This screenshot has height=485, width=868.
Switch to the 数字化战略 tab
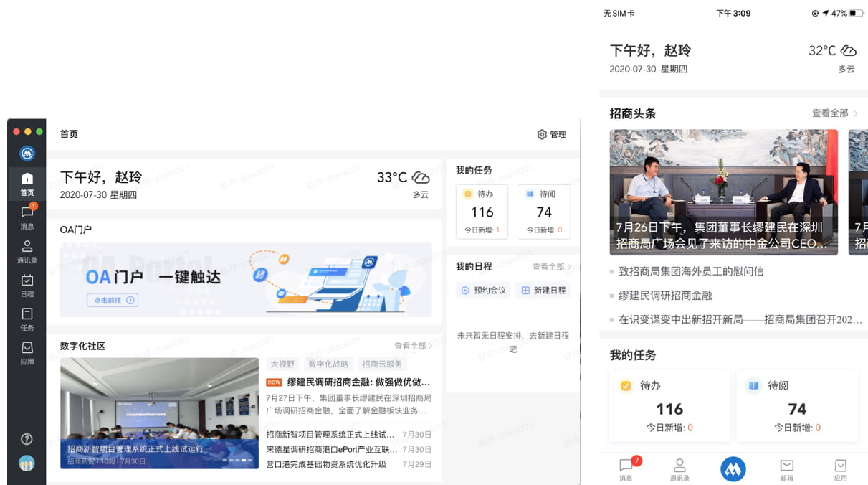(328, 364)
